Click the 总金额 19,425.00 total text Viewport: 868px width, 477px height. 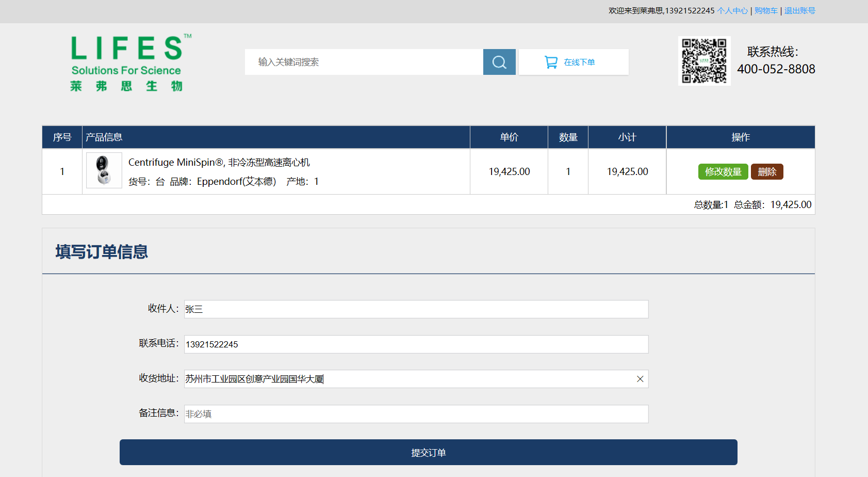(x=773, y=205)
